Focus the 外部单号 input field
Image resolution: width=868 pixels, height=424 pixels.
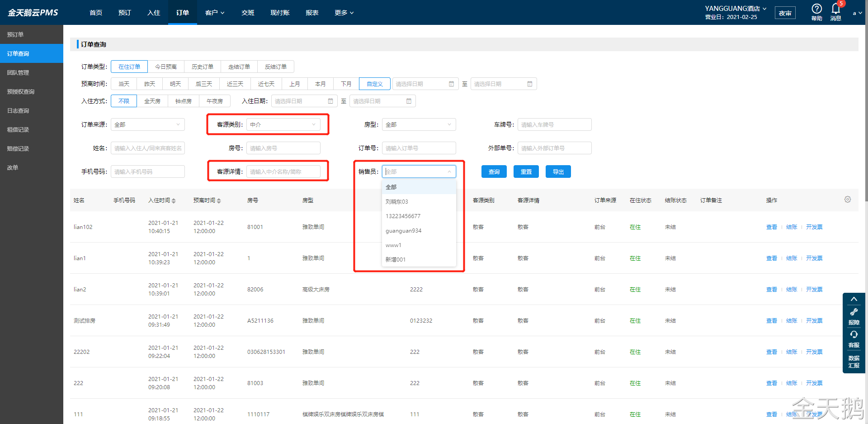(x=555, y=148)
